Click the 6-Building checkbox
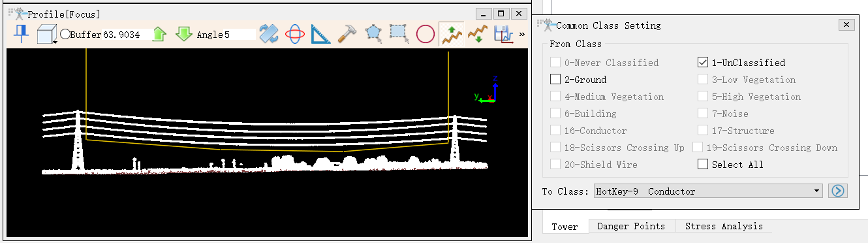The width and height of the screenshot is (868, 243). 555,114
